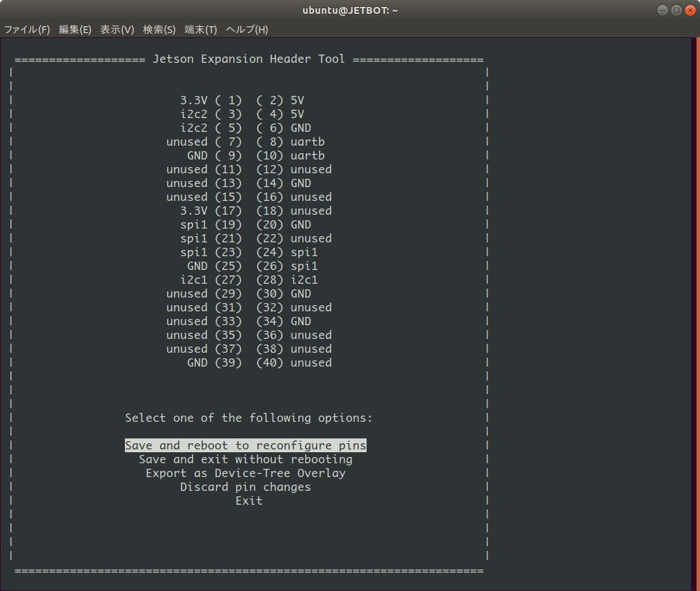Click pin 19 labeled spi1
Image resolution: width=700 pixels, height=591 pixels.
(x=211, y=225)
